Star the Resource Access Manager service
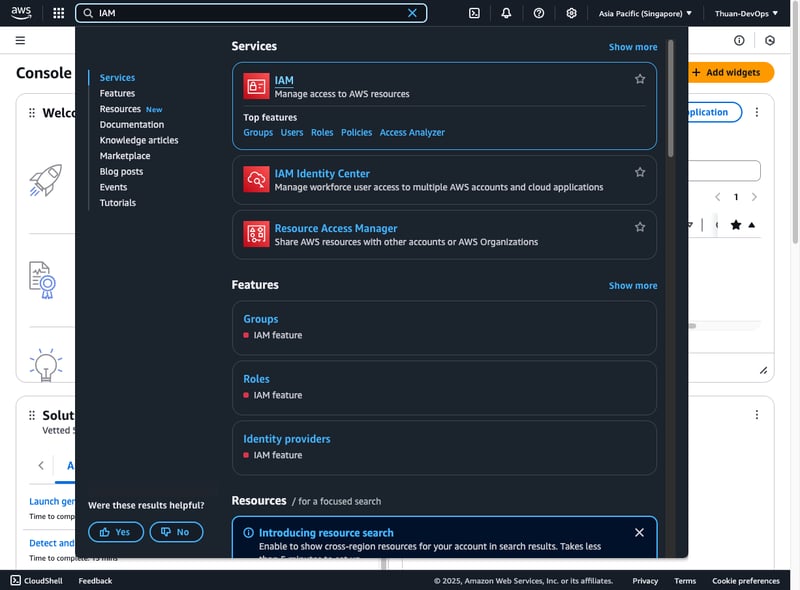Viewport: 800px width, 590px height. (640, 227)
